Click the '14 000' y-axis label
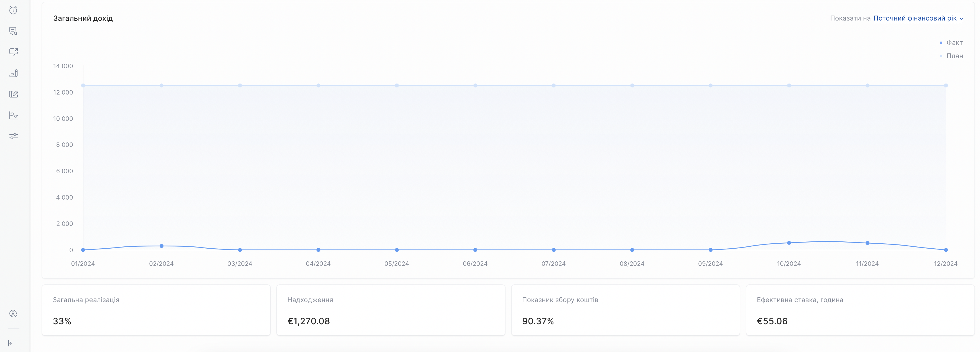The width and height of the screenshot is (980, 352). coord(63,66)
